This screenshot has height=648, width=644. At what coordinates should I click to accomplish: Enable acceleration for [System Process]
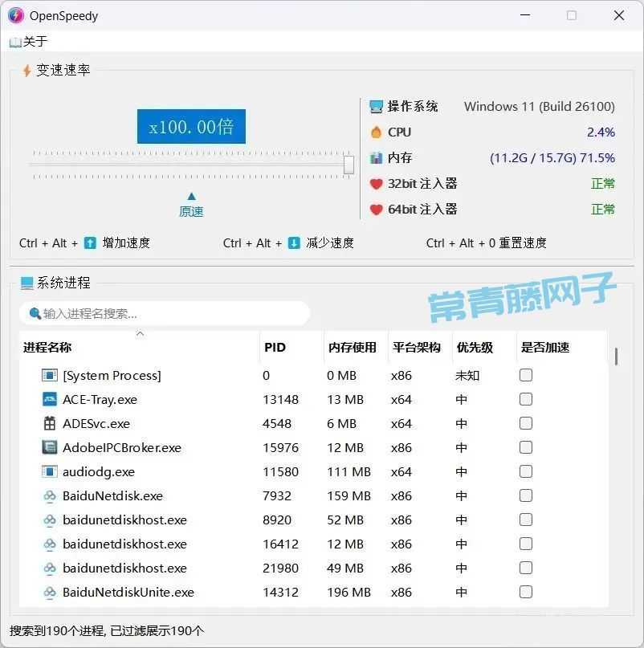tap(526, 375)
